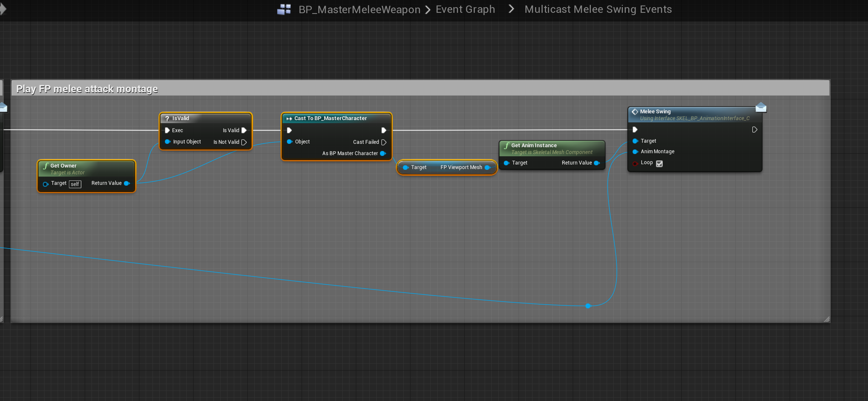Click the arrow between Event Graph and Multicast
This screenshot has height=401, width=868.
click(x=511, y=9)
